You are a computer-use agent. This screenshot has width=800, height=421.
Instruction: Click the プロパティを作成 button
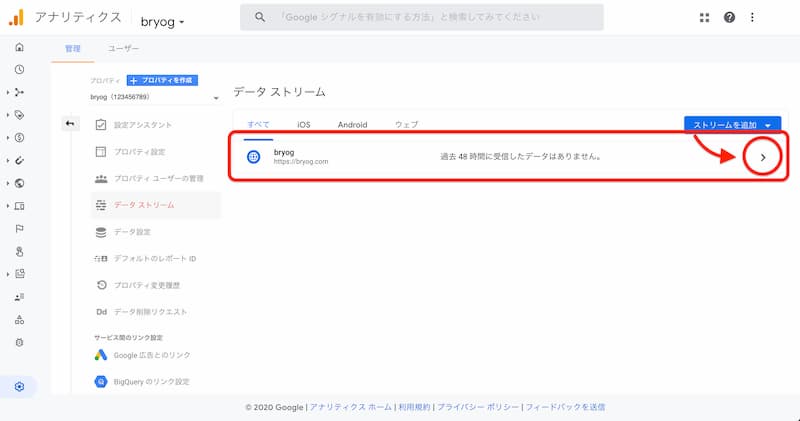[x=162, y=80]
